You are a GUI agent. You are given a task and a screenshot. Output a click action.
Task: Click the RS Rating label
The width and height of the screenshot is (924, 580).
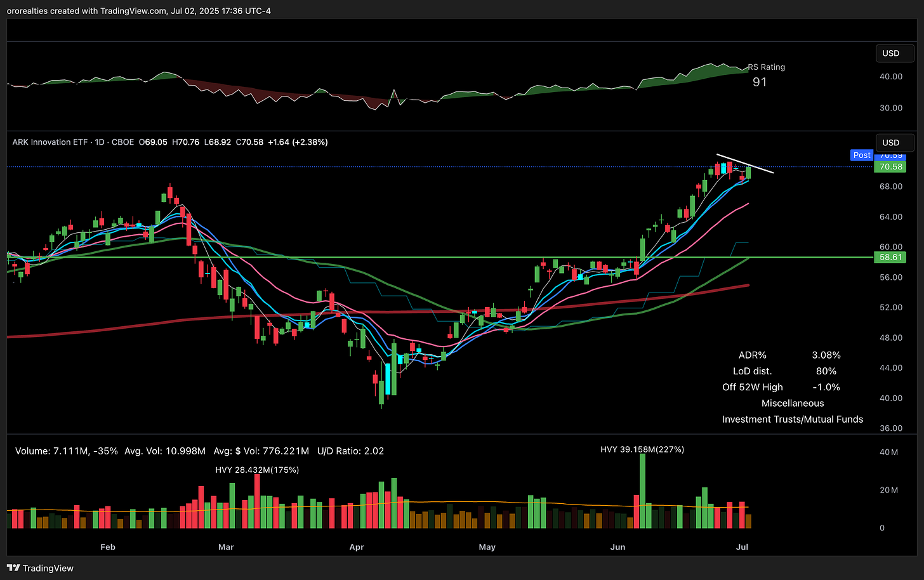(766, 67)
